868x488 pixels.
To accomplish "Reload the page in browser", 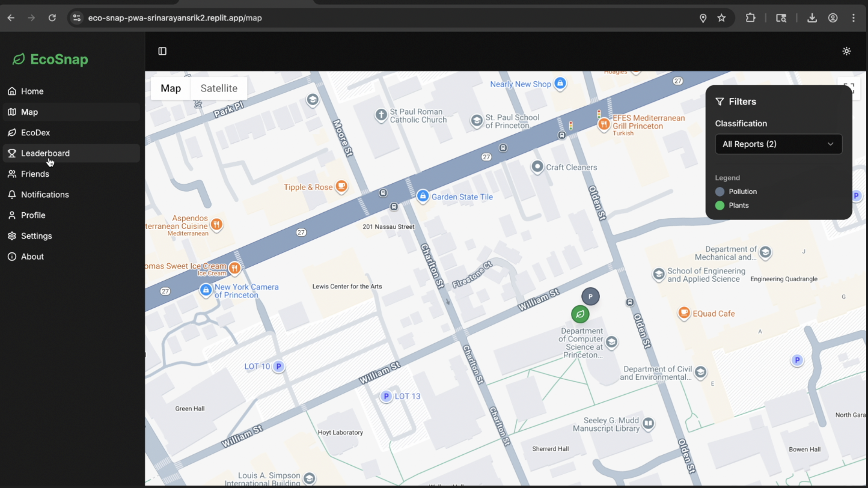I will pos(52,18).
